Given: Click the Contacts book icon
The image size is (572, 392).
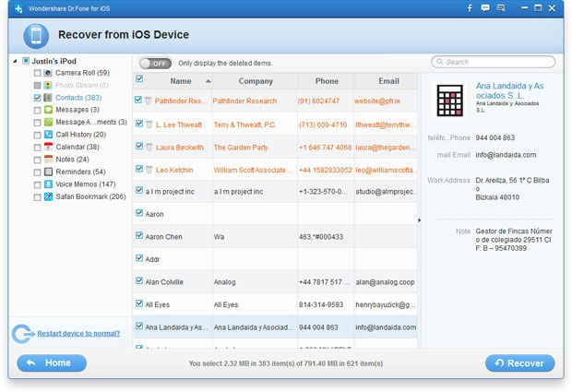Looking at the screenshot, I should 48,98.
